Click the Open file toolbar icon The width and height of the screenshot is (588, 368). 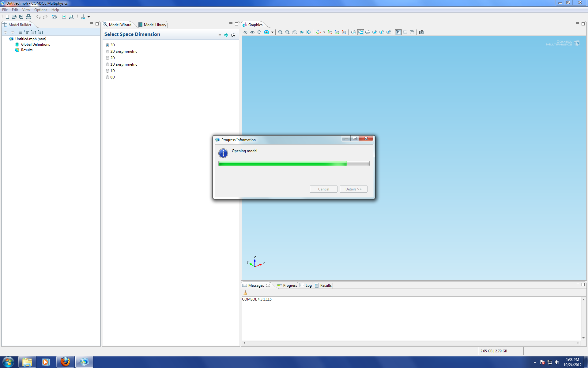coord(14,17)
